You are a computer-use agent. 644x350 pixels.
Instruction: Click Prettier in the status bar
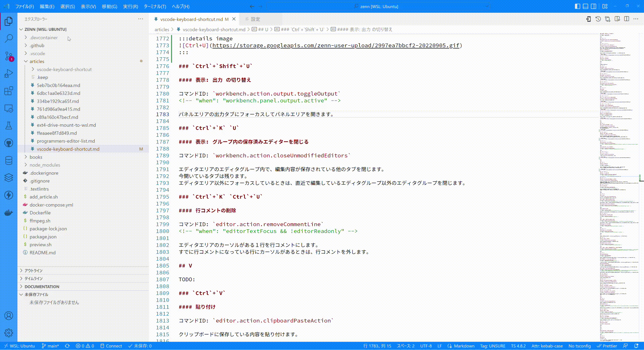coord(607,346)
